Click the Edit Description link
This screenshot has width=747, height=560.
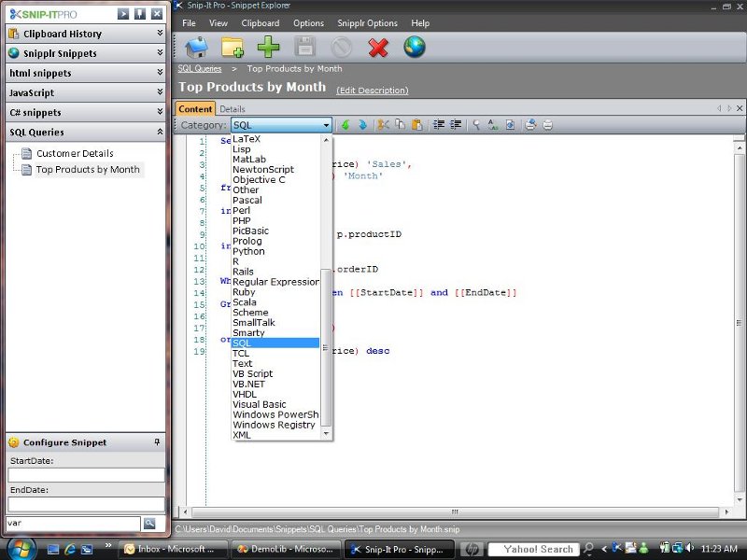(x=372, y=91)
